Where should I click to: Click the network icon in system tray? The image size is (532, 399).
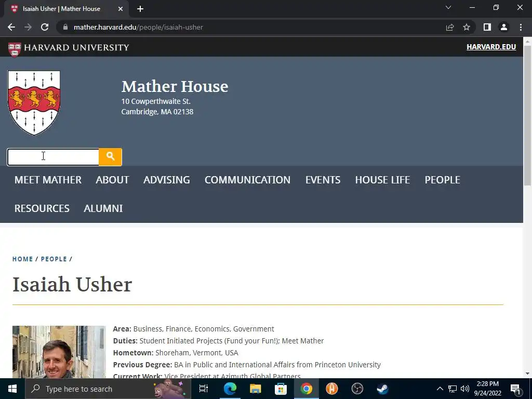pyautogui.click(x=453, y=389)
